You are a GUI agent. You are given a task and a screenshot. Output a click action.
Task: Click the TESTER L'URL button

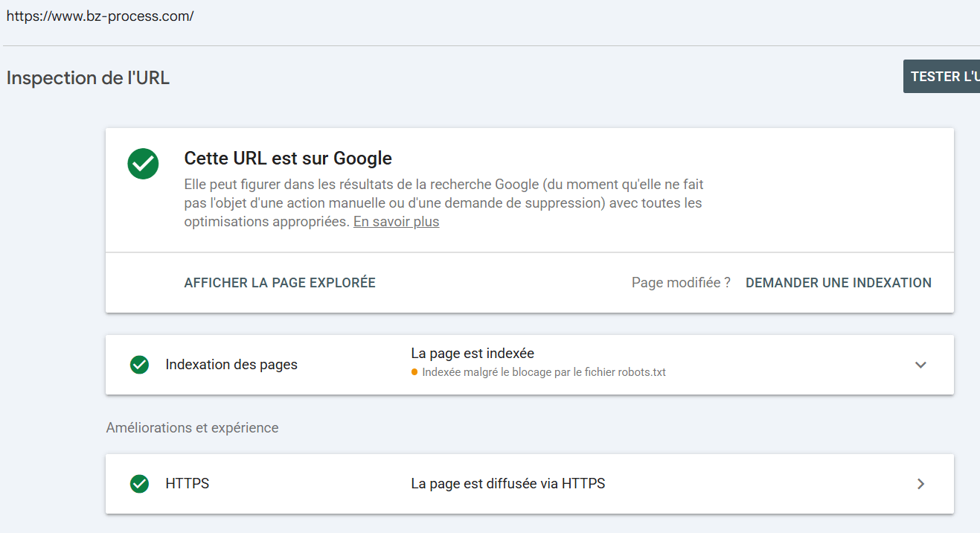pos(941,77)
